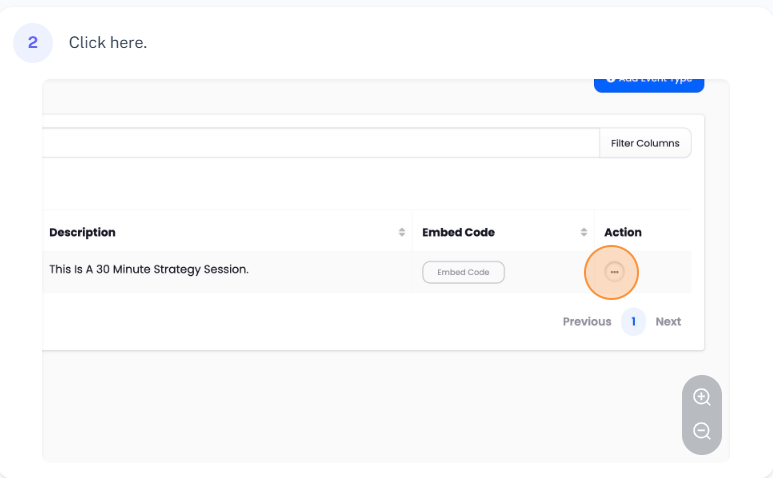Image resolution: width=773 pixels, height=478 pixels.
Task: Open the Filter Columns dropdown
Action: (645, 143)
